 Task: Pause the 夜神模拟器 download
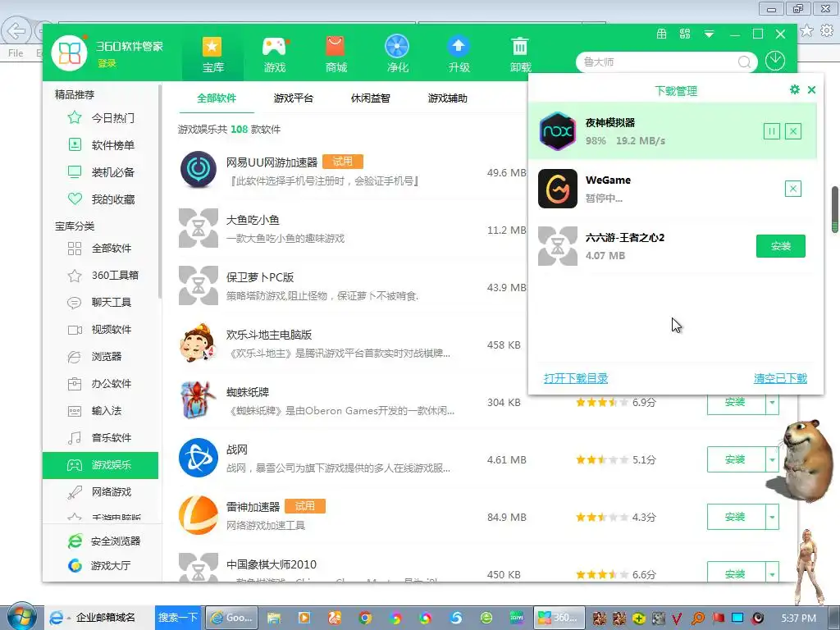tap(771, 131)
